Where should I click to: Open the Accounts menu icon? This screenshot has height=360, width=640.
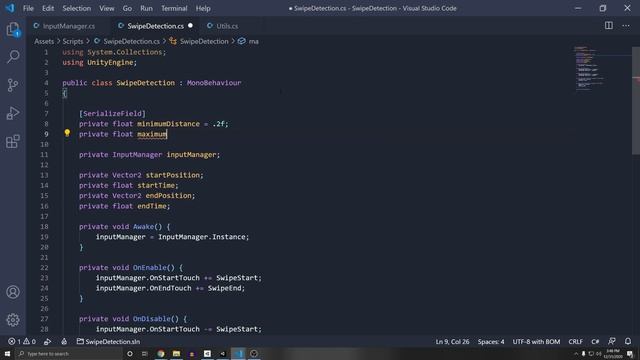[13, 292]
